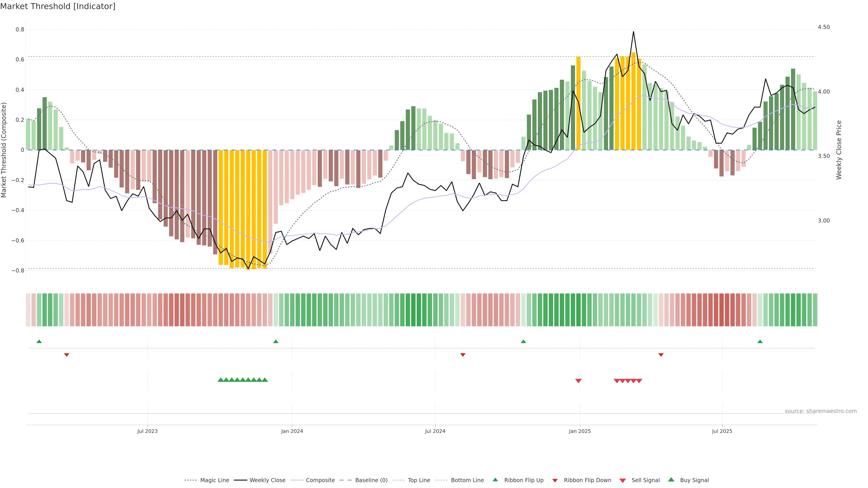
Task: Click the Ribbon Flip Up legend triangle icon
Action: [x=495, y=480]
